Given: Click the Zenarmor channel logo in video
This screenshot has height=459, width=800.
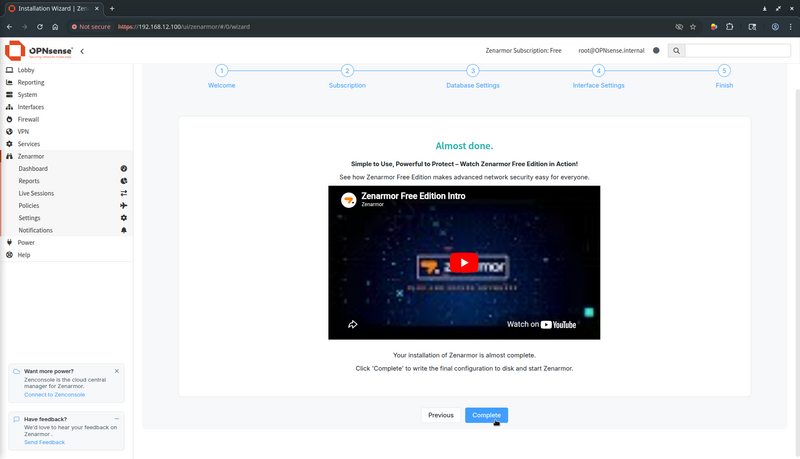Looking at the screenshot, I should coord(348,200).
